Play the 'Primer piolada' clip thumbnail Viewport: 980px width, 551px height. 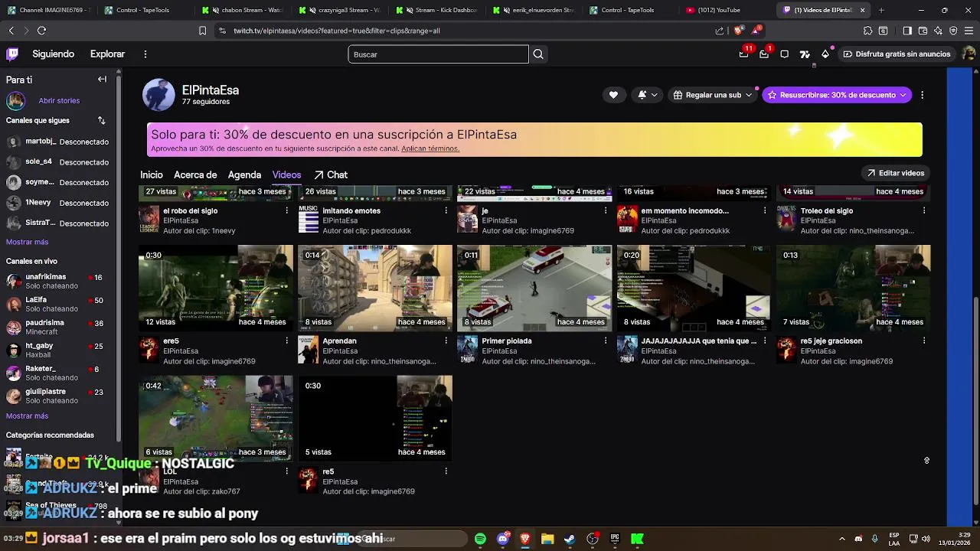coord(534,287)
